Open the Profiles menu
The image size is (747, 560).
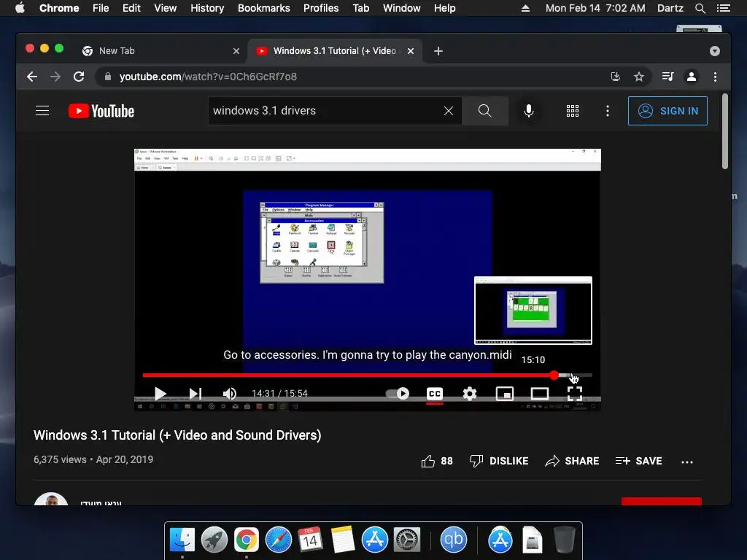pos(321,8)
